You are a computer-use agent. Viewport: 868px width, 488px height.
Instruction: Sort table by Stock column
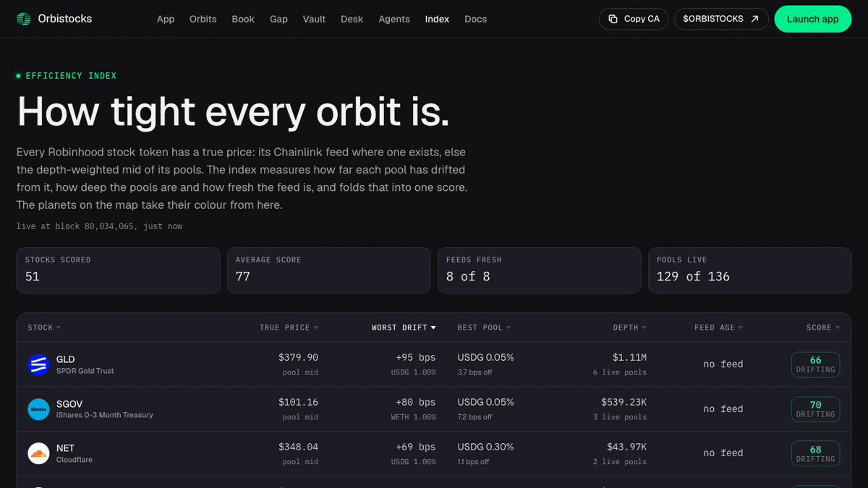(x=44, y=328)
